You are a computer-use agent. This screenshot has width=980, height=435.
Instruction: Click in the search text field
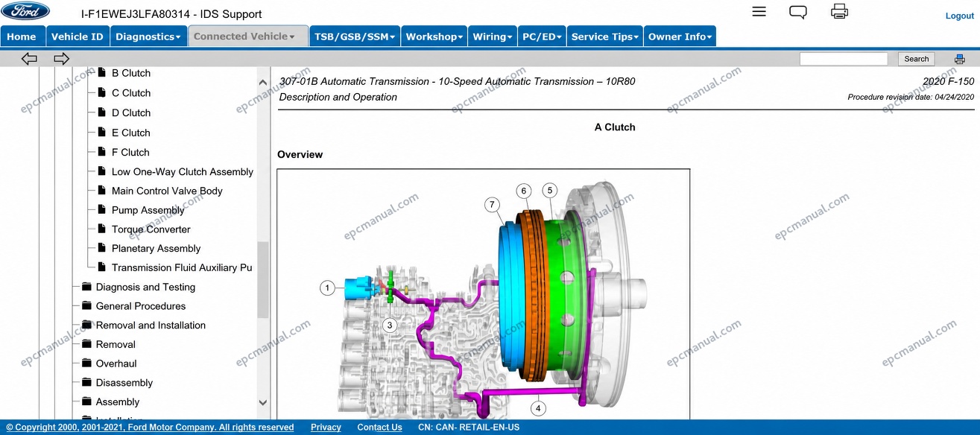[x=844, y=59]
